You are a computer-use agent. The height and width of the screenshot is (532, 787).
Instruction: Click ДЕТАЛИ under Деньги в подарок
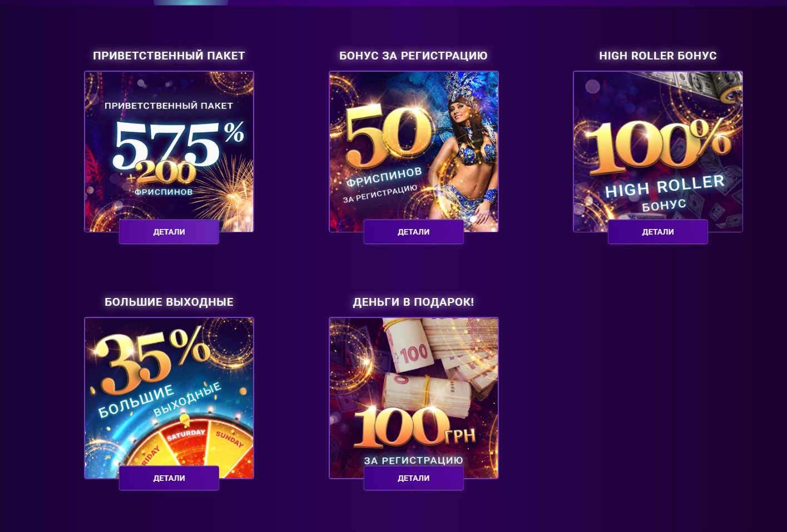tap(414, 478)
